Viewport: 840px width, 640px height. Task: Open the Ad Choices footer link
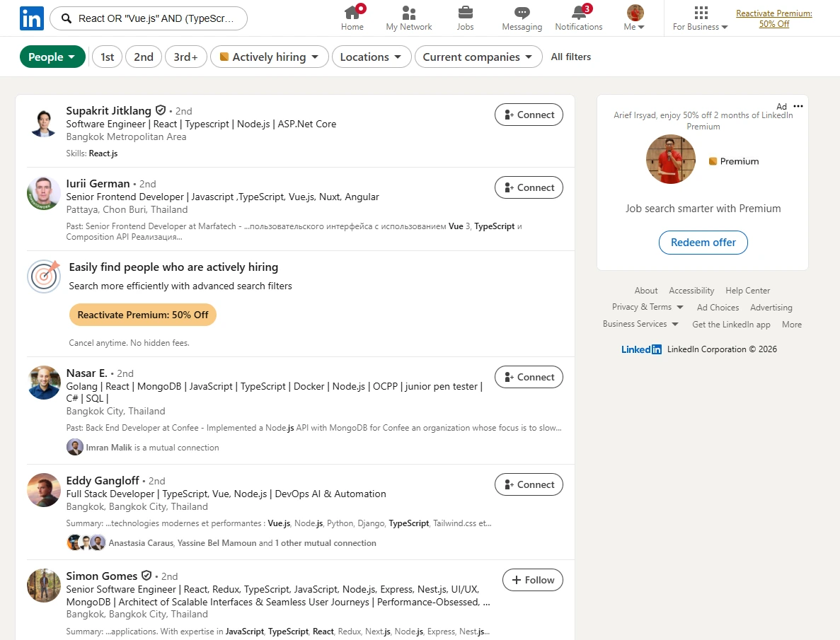pos(718,308)
